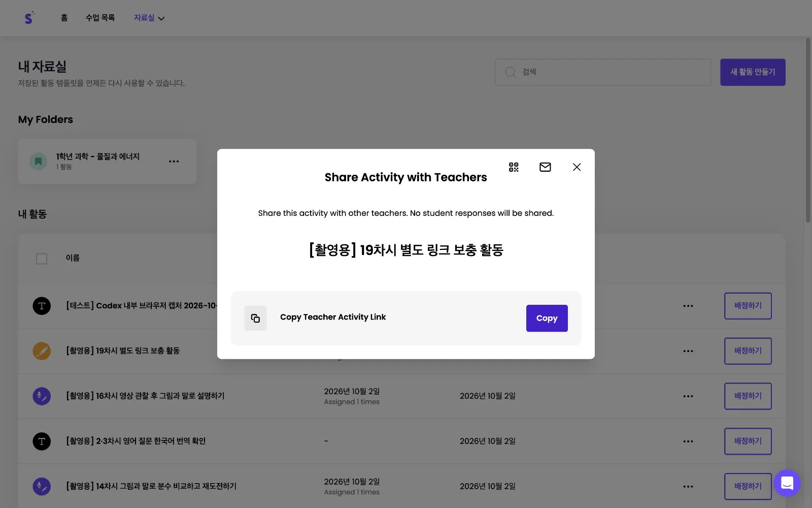Click pencil icon of 19차시 activity
The image size is (812, 508).
pyautogui.click(x=42, y=351)
